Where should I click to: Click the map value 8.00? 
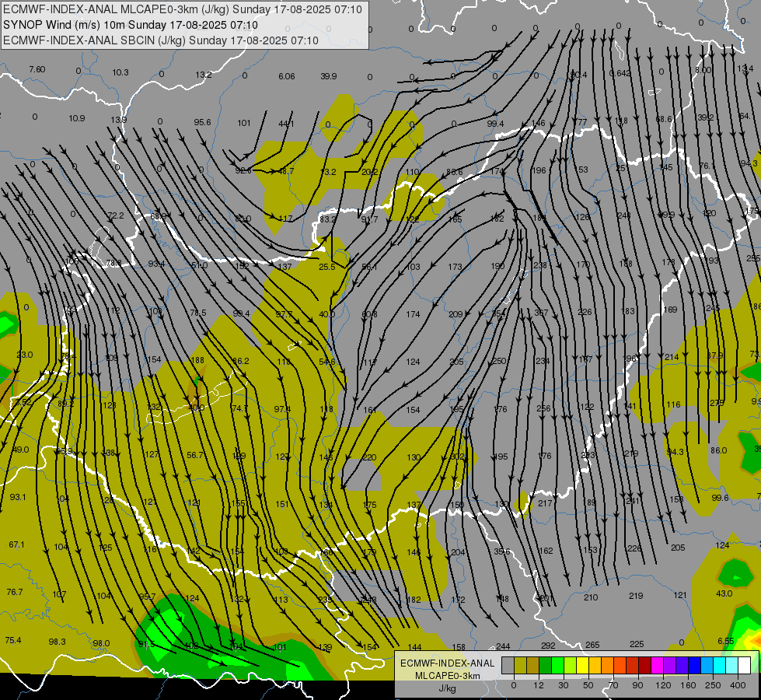(x=703, y=70)
